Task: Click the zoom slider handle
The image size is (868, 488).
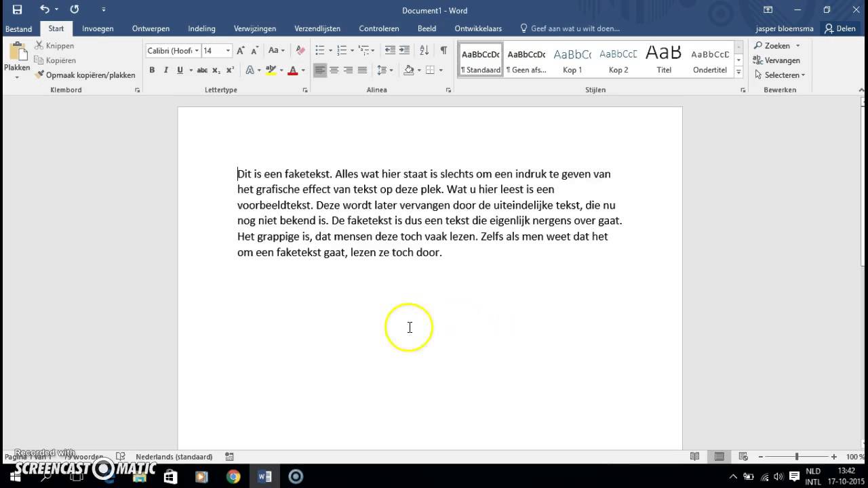Action: coord(797,457)
